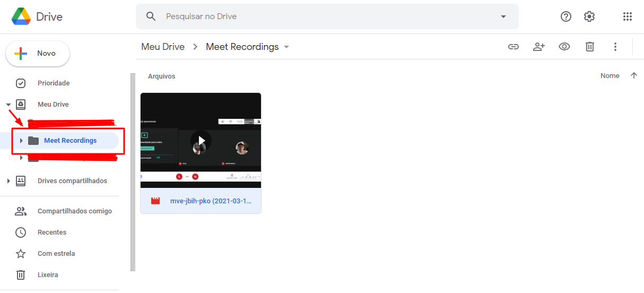Reverse sort direction arrow
This screenshot has height=293, width=644.
pyautogui.click(x=634, y=76)
